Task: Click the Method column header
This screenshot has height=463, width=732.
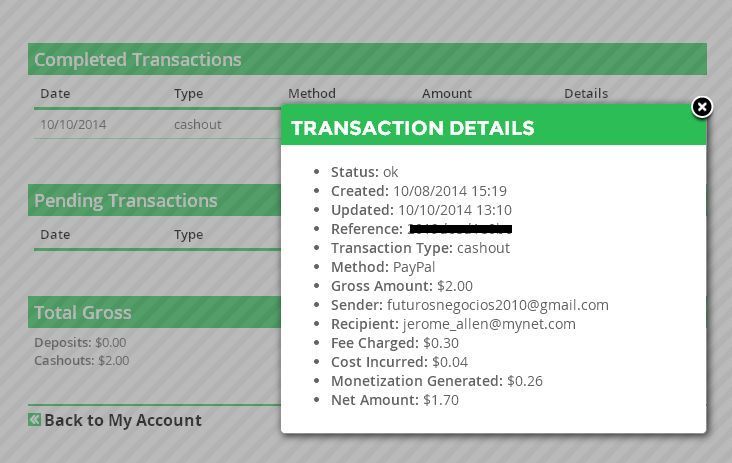Action: [x=312, y=93]
